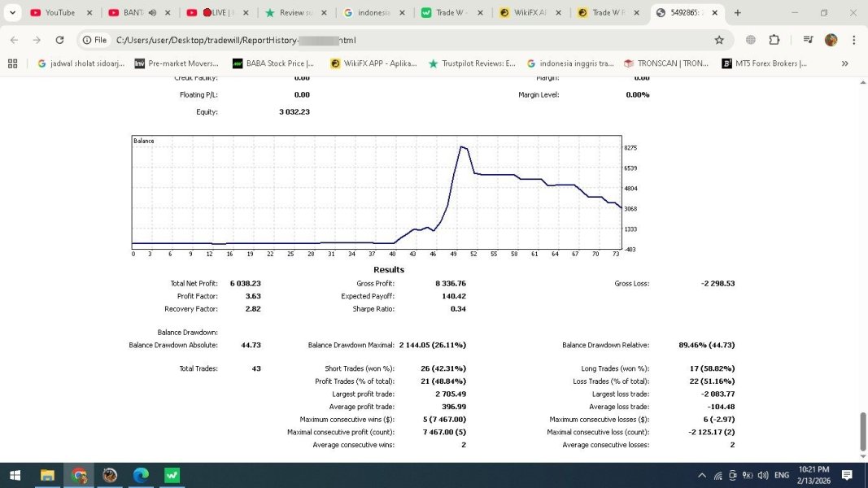The height and width of the screenshot is (488, 868).
Task: Expand the hidden bookmarks overflow chevron
Action: click(x=844, y=63)
